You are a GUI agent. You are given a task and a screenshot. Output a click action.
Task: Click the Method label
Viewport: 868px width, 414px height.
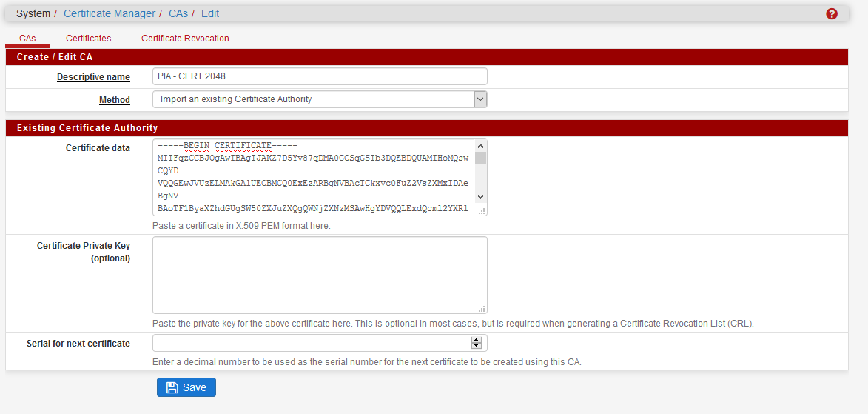[x=115, y=100]
